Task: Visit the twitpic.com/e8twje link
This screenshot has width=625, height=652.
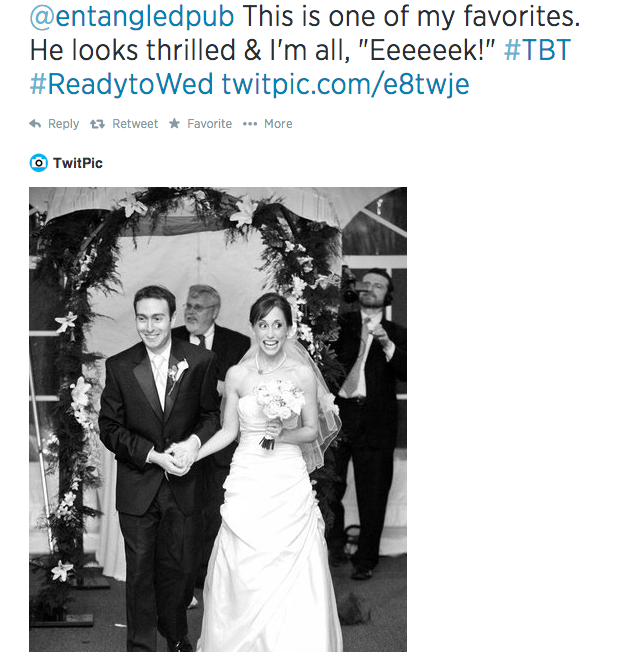Action: 344,84
